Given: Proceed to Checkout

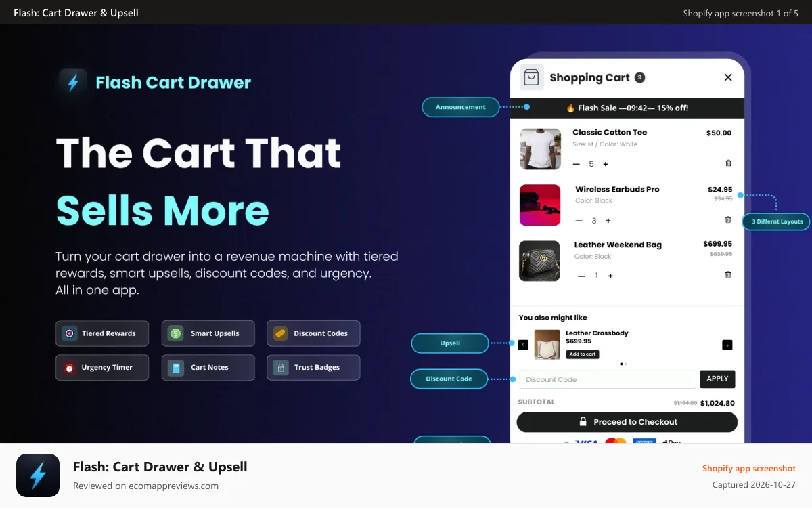Looking at the screenshot, I should 627,422.
